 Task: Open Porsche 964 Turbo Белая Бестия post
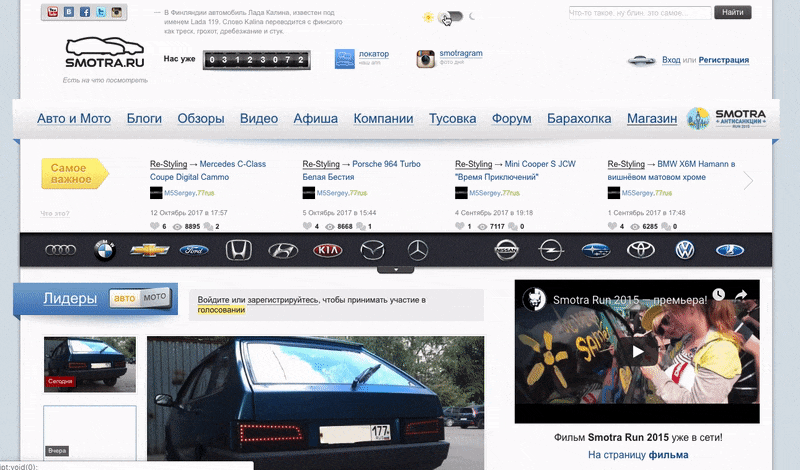click(x=361, y=170)
